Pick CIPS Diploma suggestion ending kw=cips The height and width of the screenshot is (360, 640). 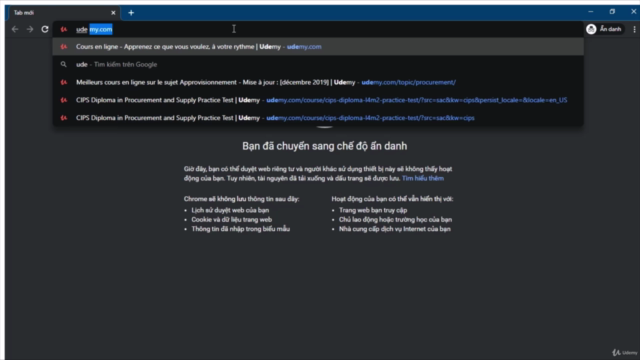318,118
